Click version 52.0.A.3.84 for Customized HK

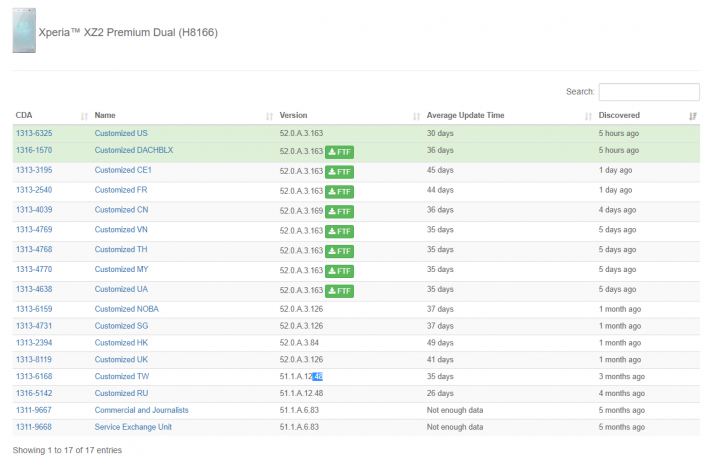click(x=299, y=342)
